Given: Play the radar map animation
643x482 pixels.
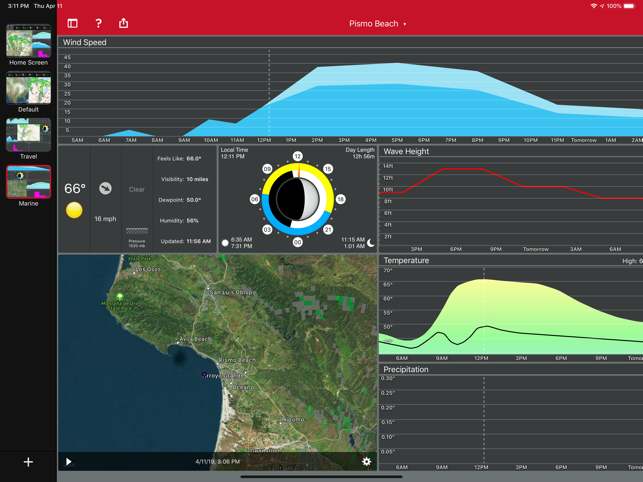Looking at the screenshot, I should (68, 462).
